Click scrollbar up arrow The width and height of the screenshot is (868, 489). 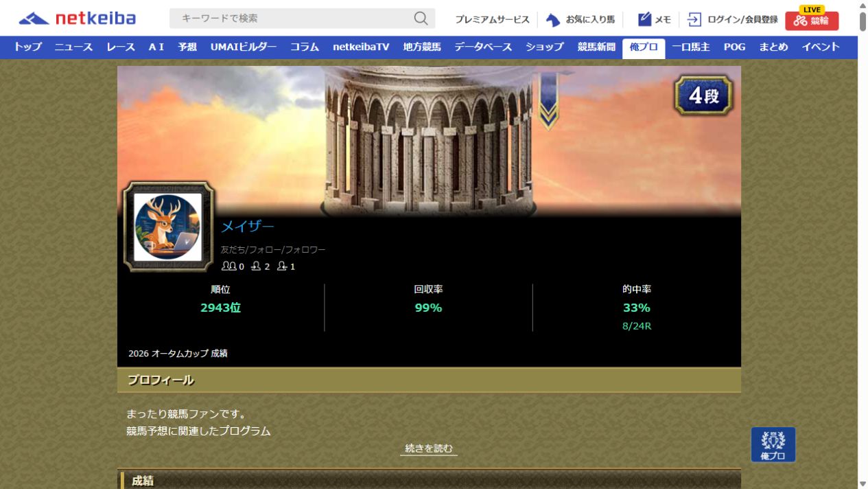(x=863, y=5)
